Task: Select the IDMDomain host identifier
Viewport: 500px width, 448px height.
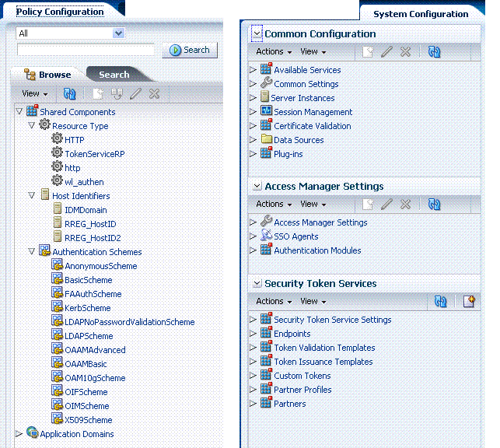Action: 86,210
